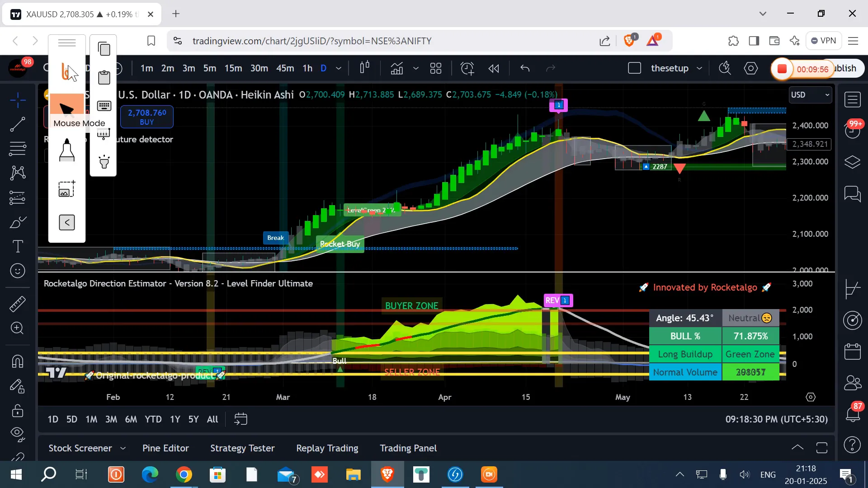Switch to the Pine Editor tab
The height and width of the screenshot is (488, 868).
click(165, 448)
